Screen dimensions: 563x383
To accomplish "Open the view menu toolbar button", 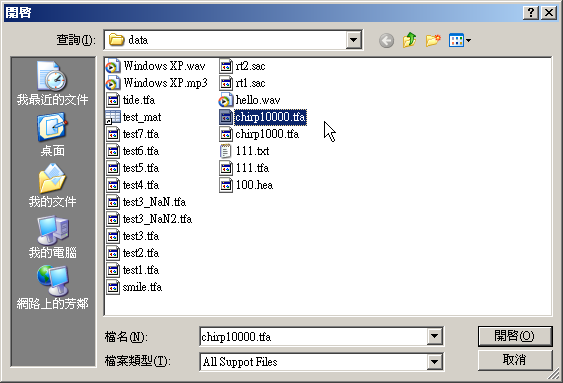I will click(460, 41).
